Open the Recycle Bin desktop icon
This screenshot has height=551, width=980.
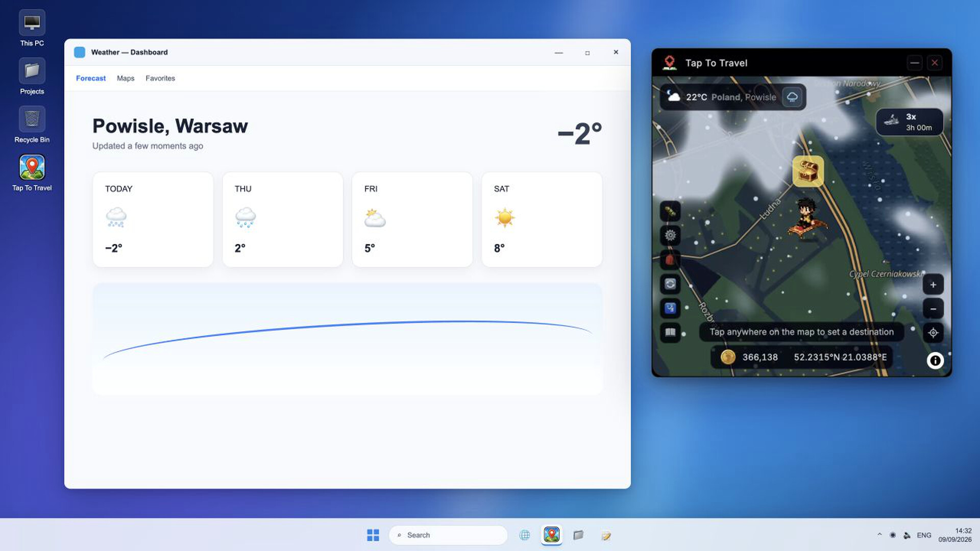pyautogui.click(x=32, y=125)
